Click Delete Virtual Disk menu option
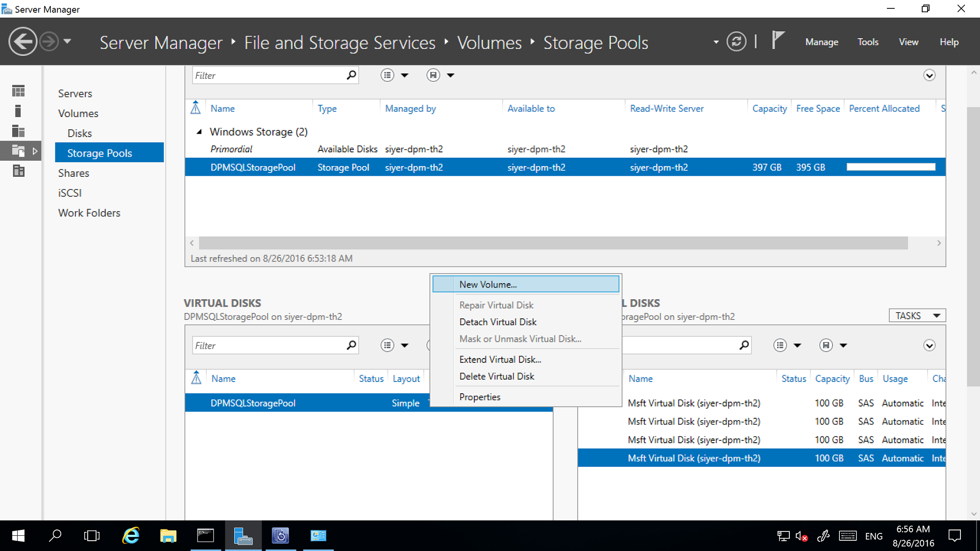The height and width of the screenshot is (551, 980). (497, 376)
